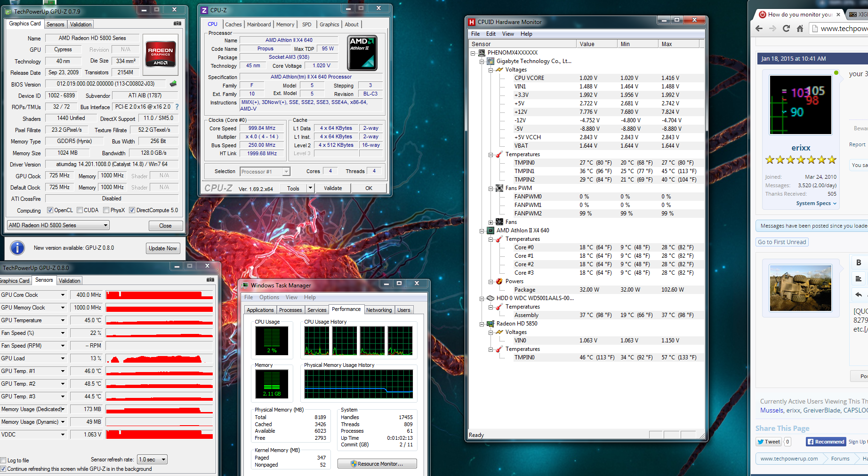Click the www.techpowerup.com breadcrumb link
Viewport: 868px width, 476px height.
coord(789,459)
